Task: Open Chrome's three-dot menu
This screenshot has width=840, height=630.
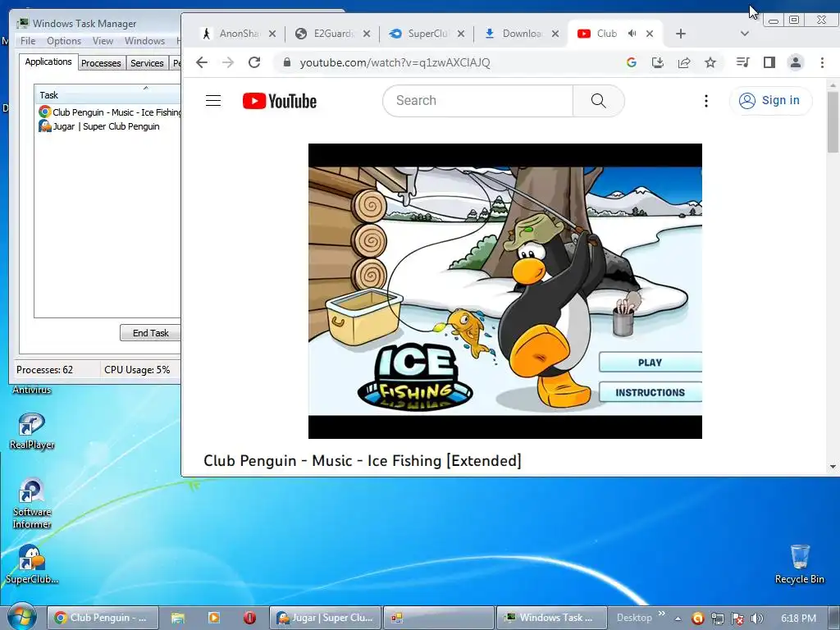Action: 822,62
